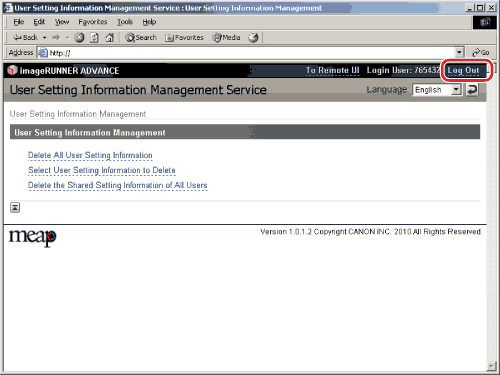Open the Search toolbar button
Viewport: 500px width, 375px height.
141,38
